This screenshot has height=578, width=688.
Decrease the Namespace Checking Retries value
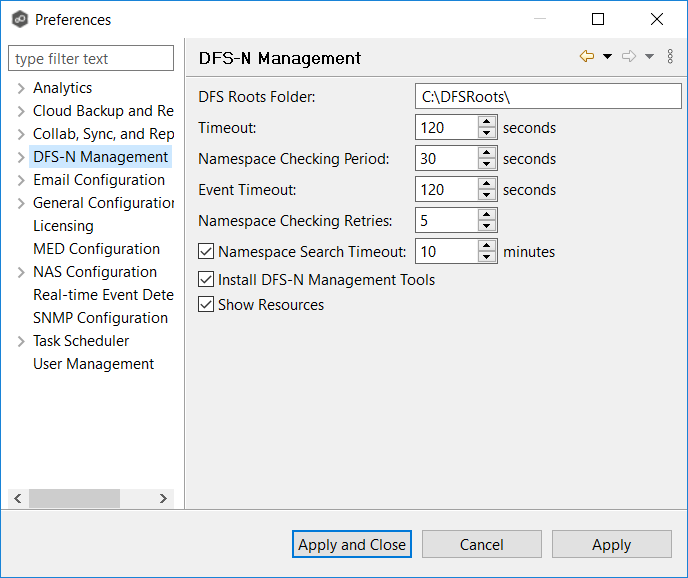click(487, 226)
